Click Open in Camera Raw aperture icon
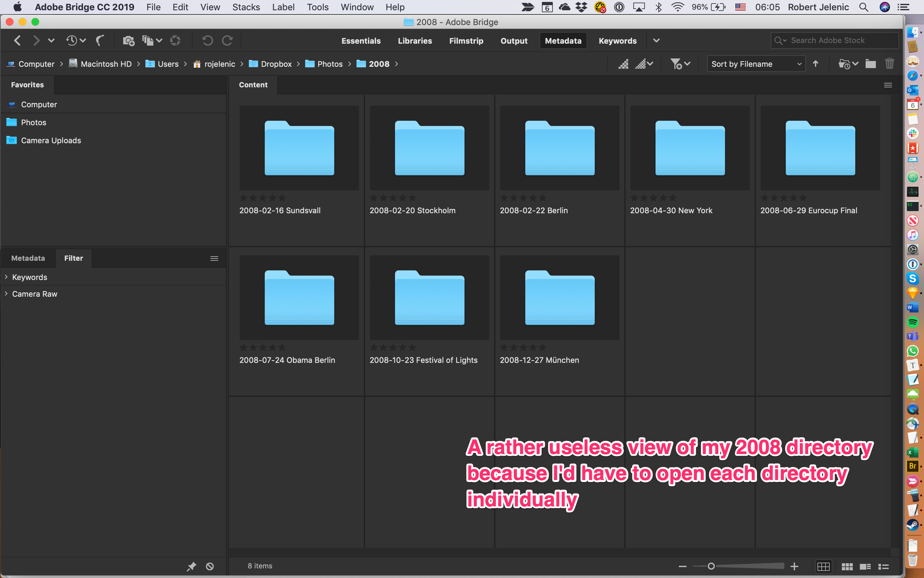This screenshot has height=578, width=924. [175, 40]
